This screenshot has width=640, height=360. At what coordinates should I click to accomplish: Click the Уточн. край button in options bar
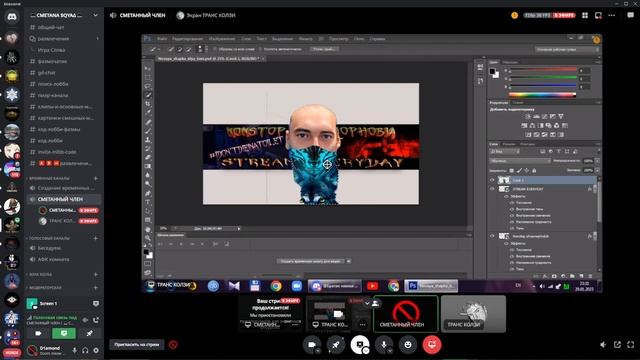coord(324,49)
